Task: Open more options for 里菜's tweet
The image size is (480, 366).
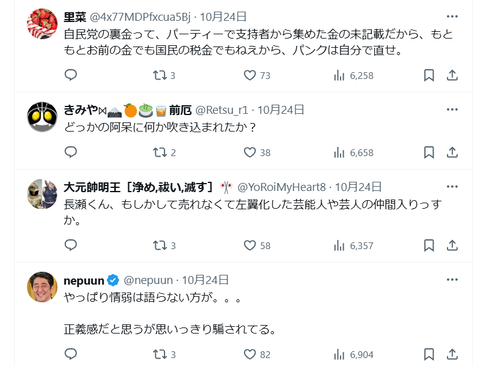Action: click(452, 16)
